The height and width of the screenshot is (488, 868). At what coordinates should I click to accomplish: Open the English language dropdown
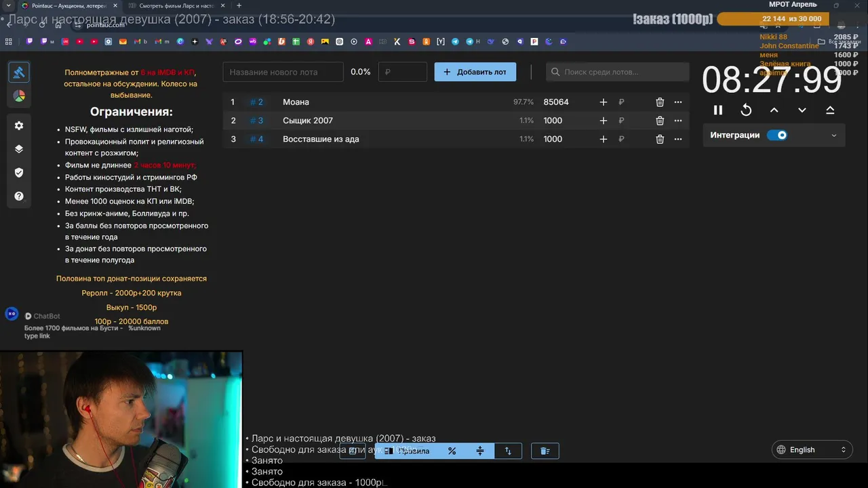[x=812, y=449]
